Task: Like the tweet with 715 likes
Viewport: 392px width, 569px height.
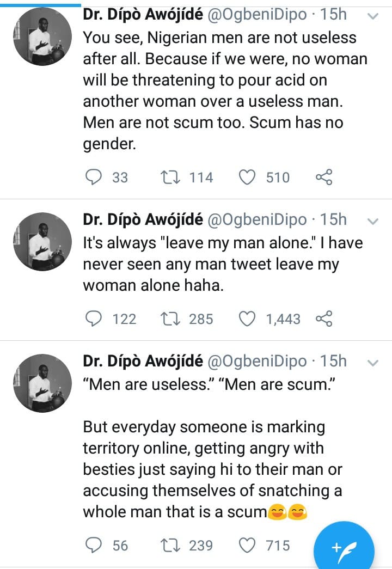Action: [248, 545]
